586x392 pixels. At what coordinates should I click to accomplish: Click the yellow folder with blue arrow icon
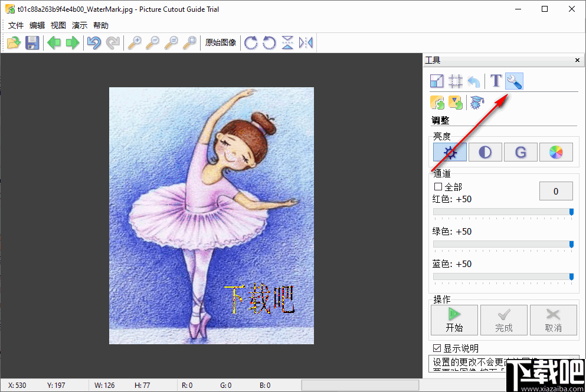(456, 103)
